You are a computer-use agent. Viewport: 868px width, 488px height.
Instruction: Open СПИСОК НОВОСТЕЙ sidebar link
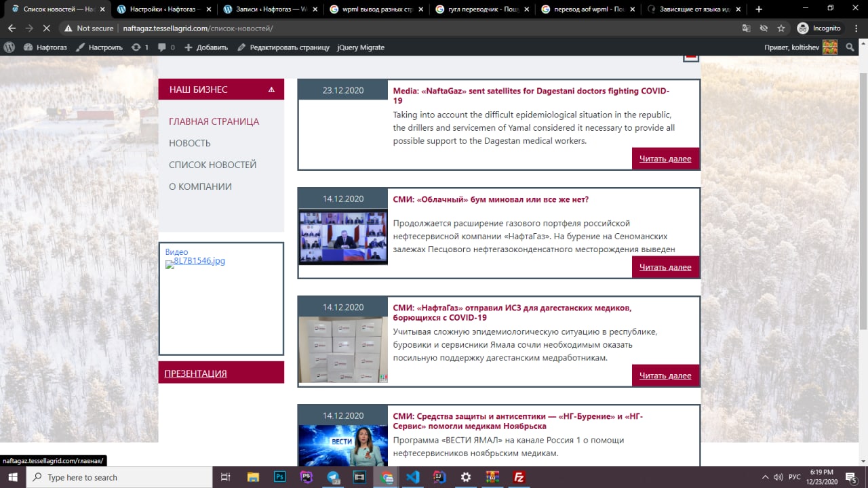tap(212, 165)
